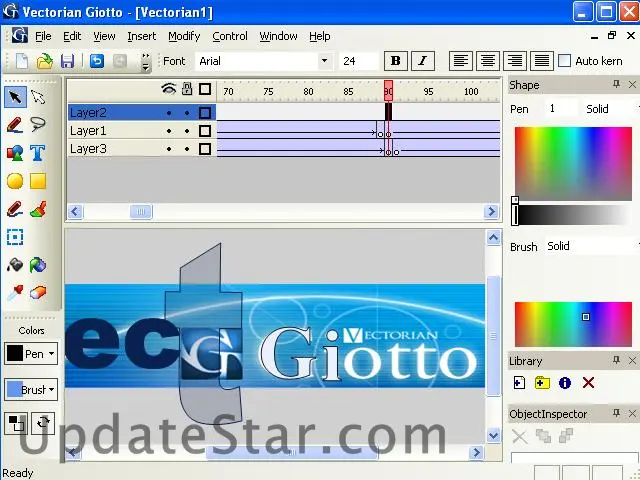This screenshot has width=640, height=480.
Task: Adjust pen grayscale brightness slider
Action: coord(515,215)
